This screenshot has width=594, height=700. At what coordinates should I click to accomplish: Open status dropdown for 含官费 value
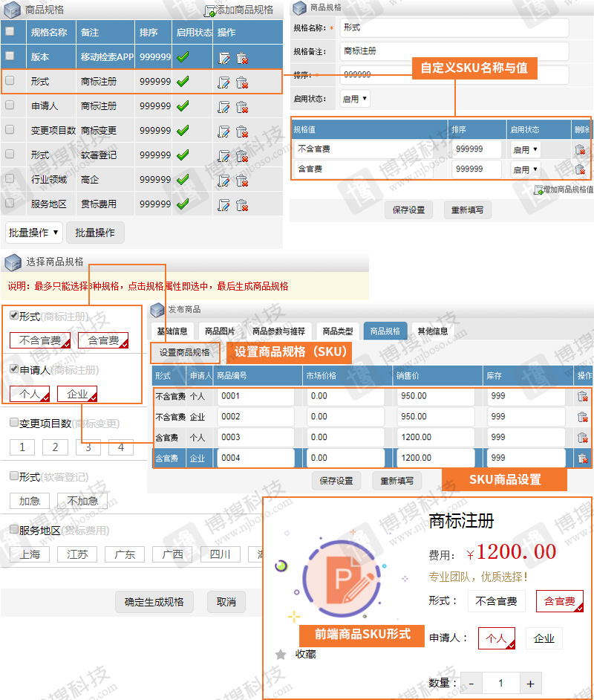pyautogui.click(x=525, y=169)
